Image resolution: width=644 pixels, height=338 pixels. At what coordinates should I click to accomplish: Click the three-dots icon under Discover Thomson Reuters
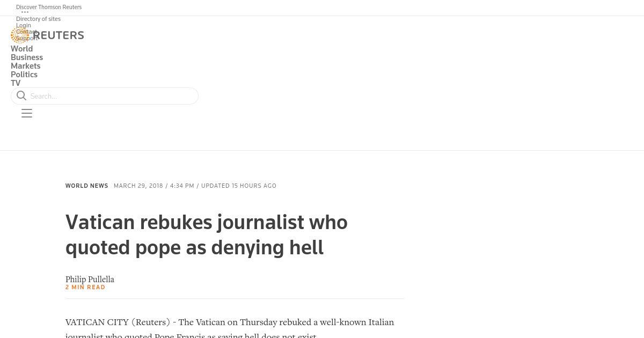25,12
